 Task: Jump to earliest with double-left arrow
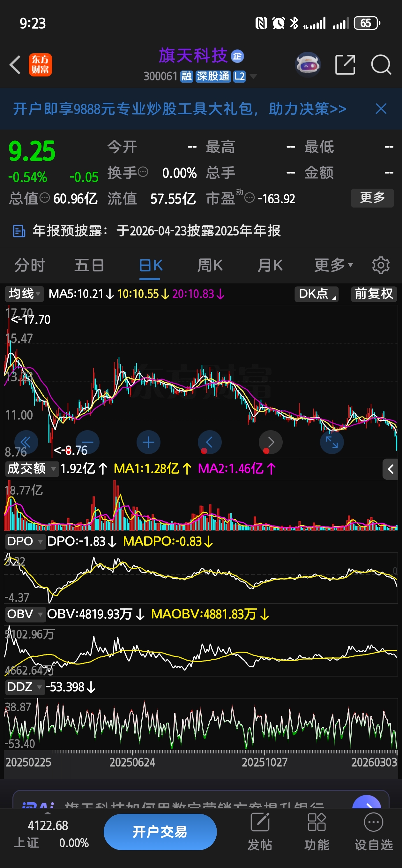26,442
